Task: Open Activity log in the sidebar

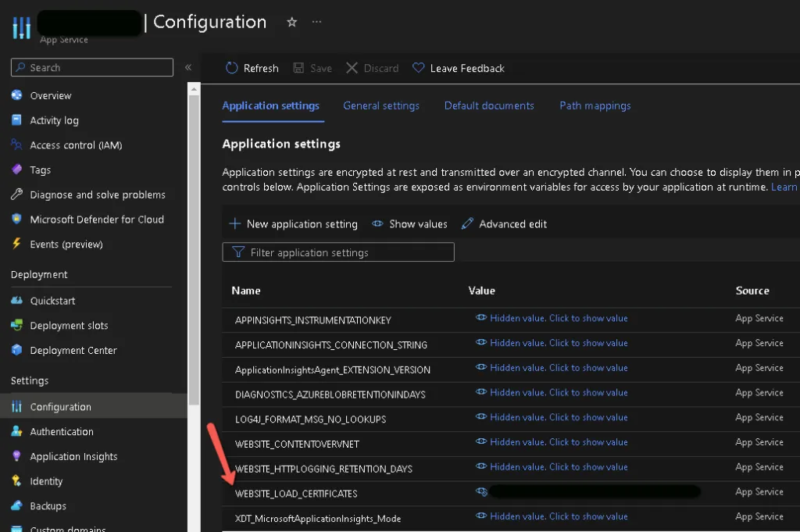Action: point(54,120)
